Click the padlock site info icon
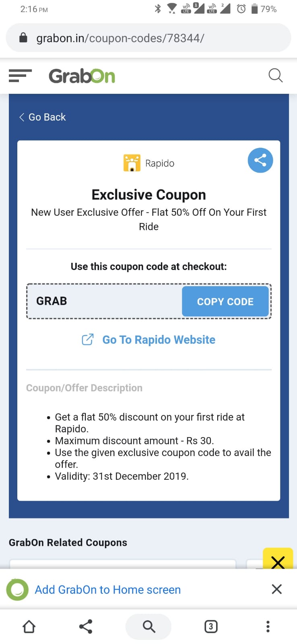This screenshot has height=644, width=297. 23,38
